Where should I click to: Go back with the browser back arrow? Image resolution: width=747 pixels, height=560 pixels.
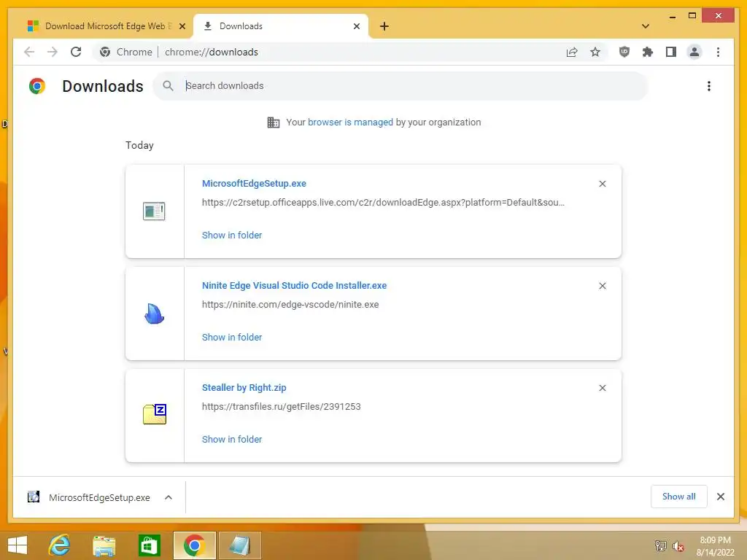(29, 52)
